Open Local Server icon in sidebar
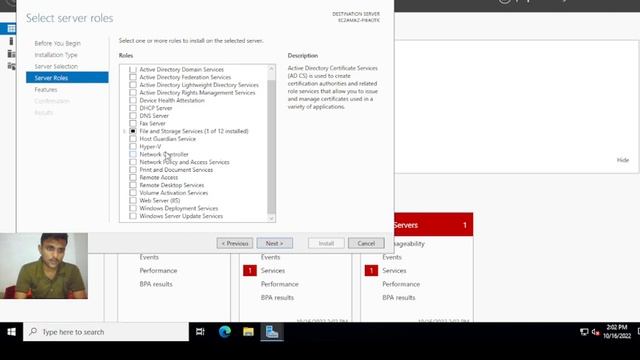The width and height of the screenshot is (640, 360). point(11,41)
